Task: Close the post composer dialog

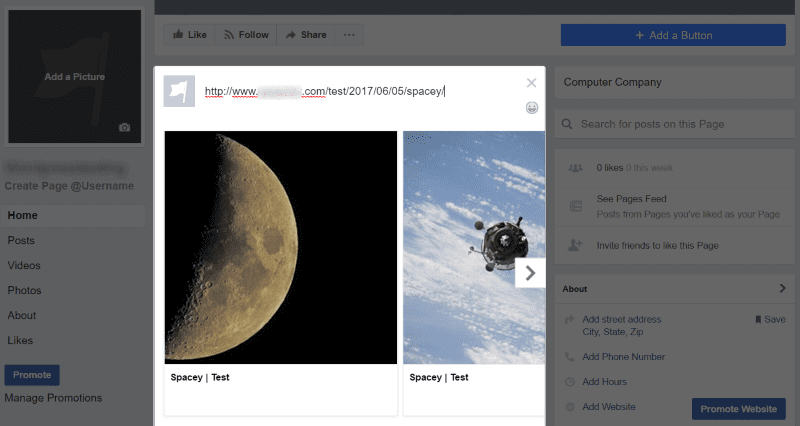Action: (x=531, y=83)
